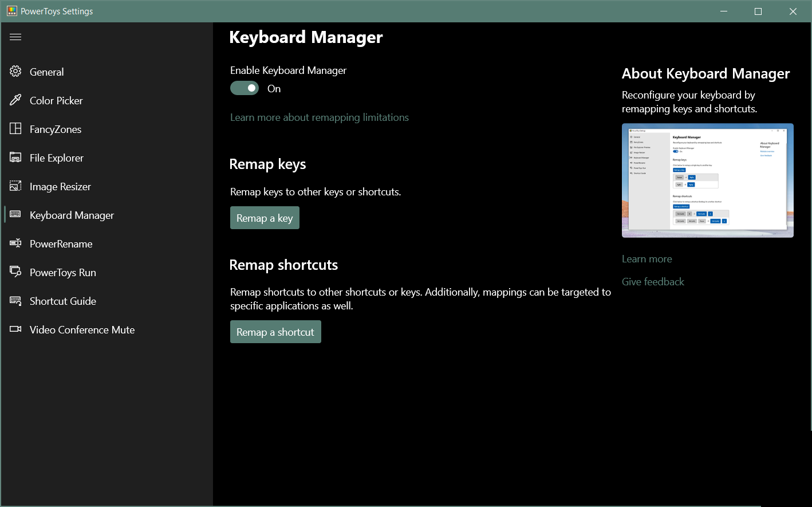
Task: Click the PowerToys app icon in title bar
Action: tap(11, 11)
